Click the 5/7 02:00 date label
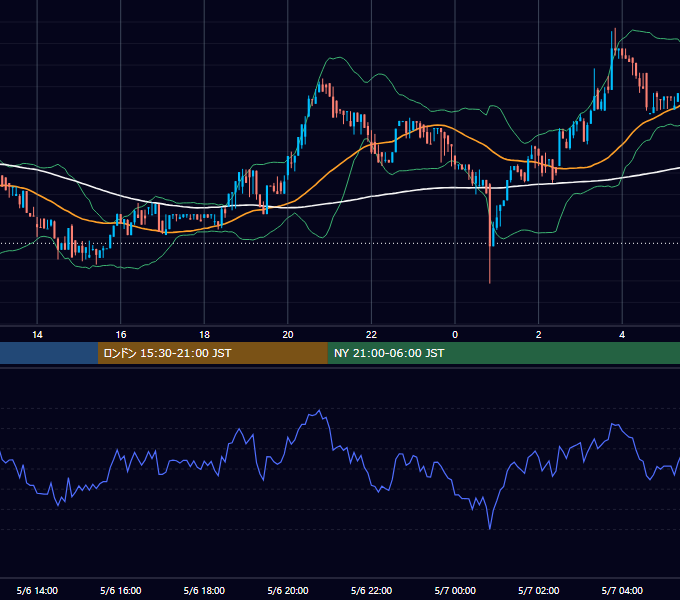The height and width of the screenshot is (600, 680). point(539,590)
